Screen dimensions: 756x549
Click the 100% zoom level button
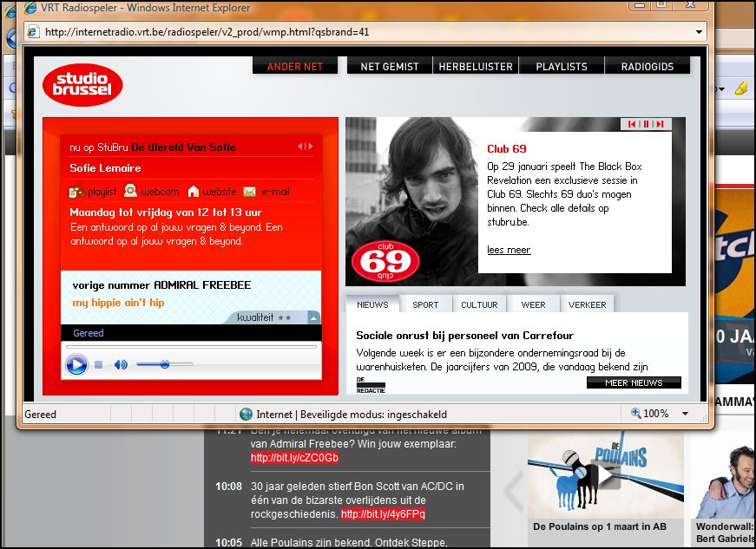650,413
